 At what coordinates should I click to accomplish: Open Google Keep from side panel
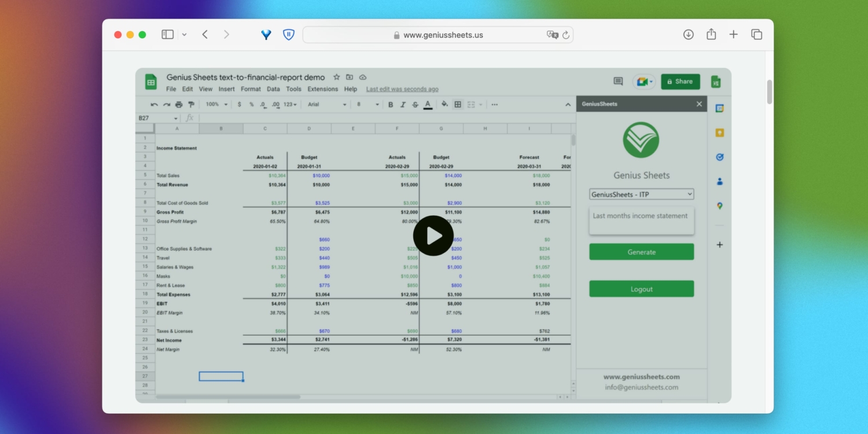click(x=719, y=133)
